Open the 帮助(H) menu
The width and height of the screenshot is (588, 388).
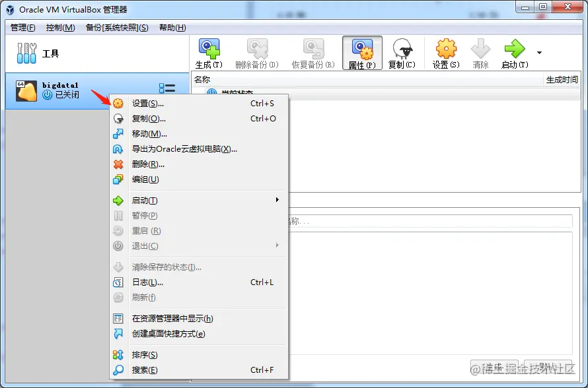coord(172,28)
